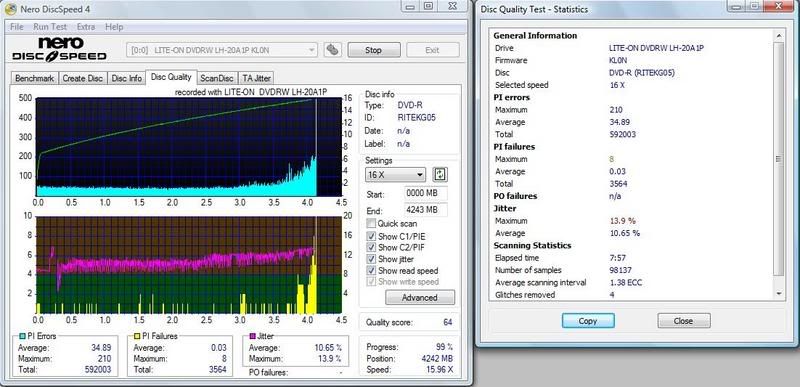Click the drive options icon next to drive dropdown
This screenshot has height=387, width=800.
[333, 50]
